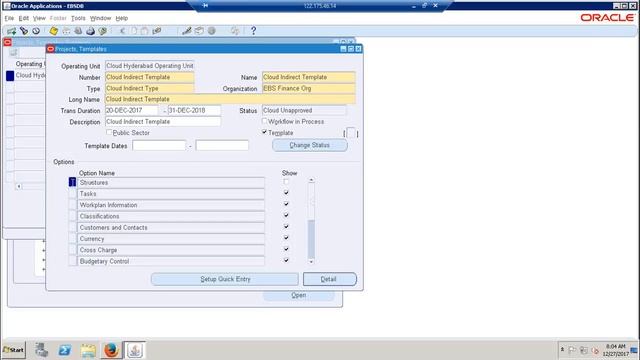Click the second Template Dates field
Viewport: 640px width, 360px height.
click(222, 145)
